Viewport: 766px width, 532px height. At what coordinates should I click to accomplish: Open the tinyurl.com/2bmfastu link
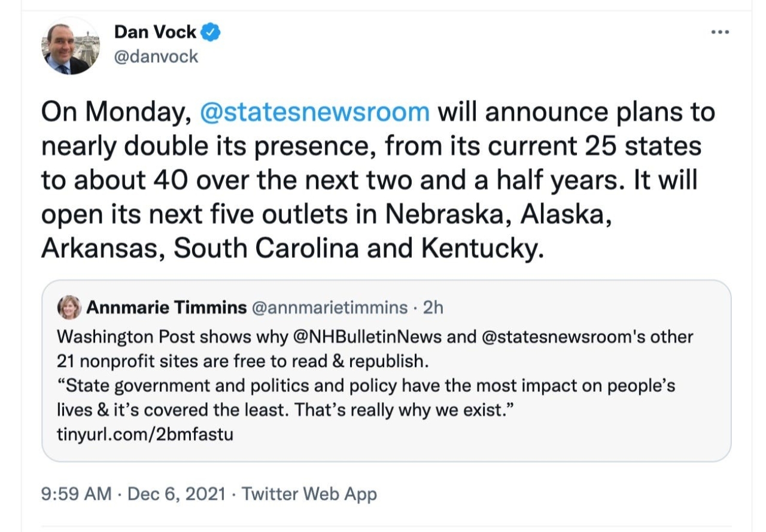tap(145, 434)
